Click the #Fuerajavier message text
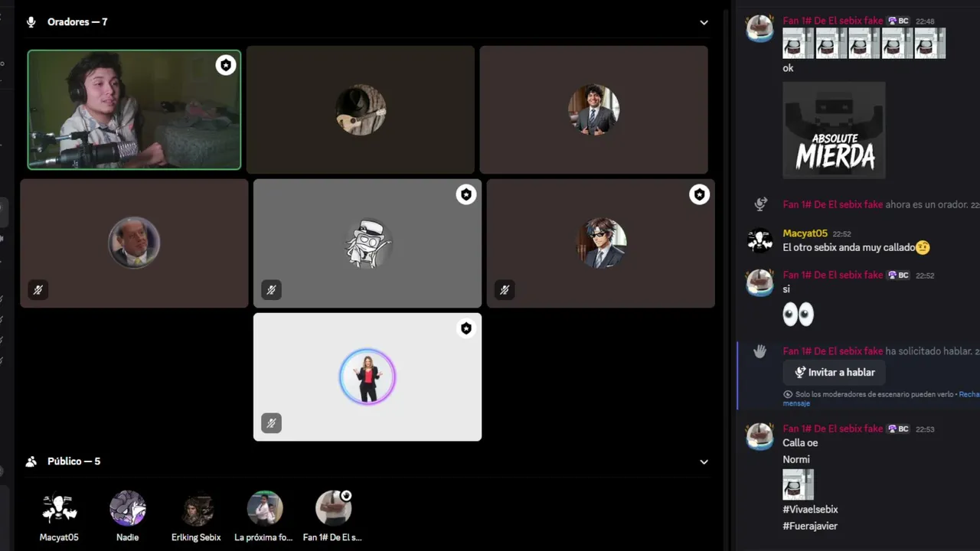This screenshot has height=551, width=980. tap(810, 527)
